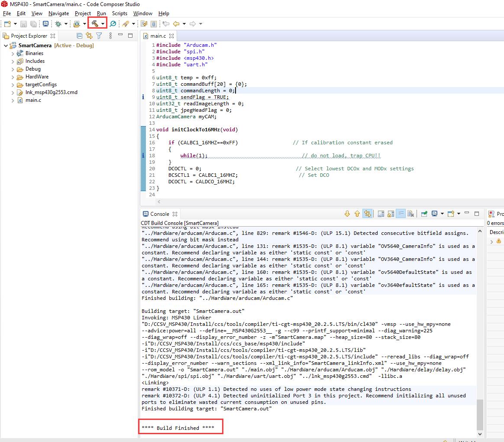Image resolution: width=504 pixels, height=442 pixels.
Task: Click the Skip All Breakpoints icon
Action: pos(113,24)
